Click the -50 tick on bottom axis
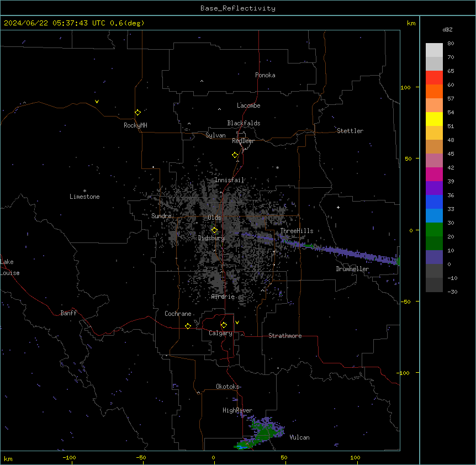 141,457
